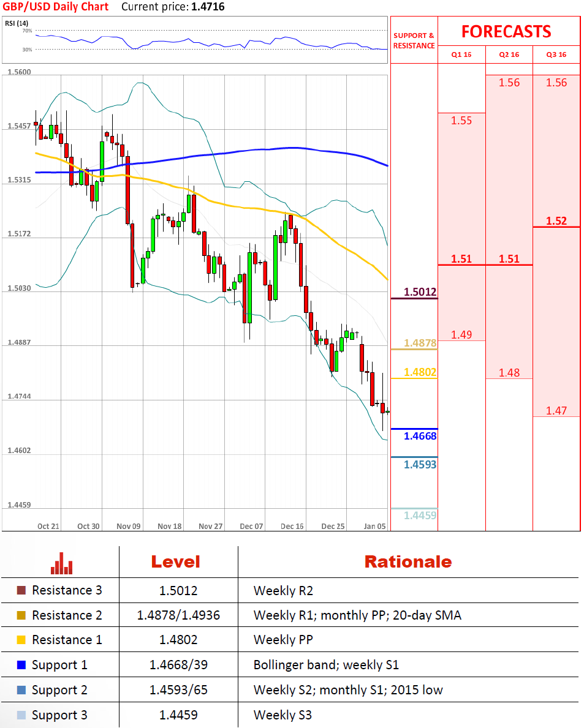Click the Weekly PP rationale cell

coord(283,640)
